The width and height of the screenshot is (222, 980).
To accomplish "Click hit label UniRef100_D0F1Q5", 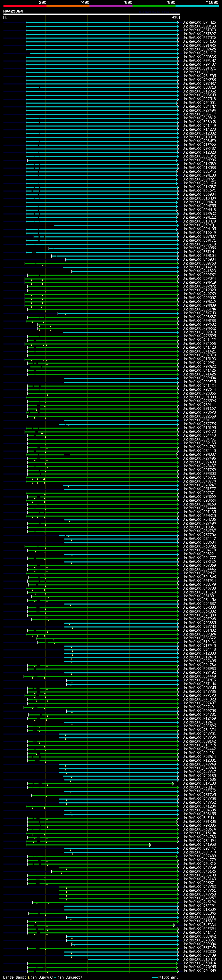I will click(x=199, y=41).
